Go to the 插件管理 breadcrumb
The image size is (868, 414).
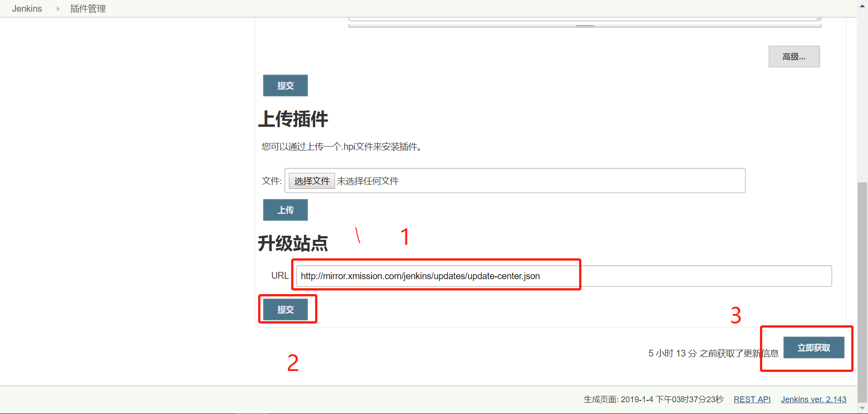[x=88, y=9]
